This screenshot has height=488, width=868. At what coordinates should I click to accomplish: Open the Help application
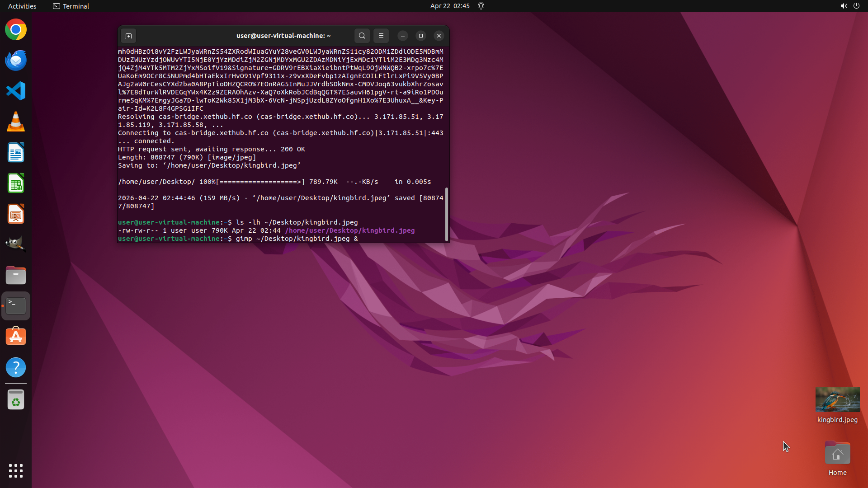(16, 367)
